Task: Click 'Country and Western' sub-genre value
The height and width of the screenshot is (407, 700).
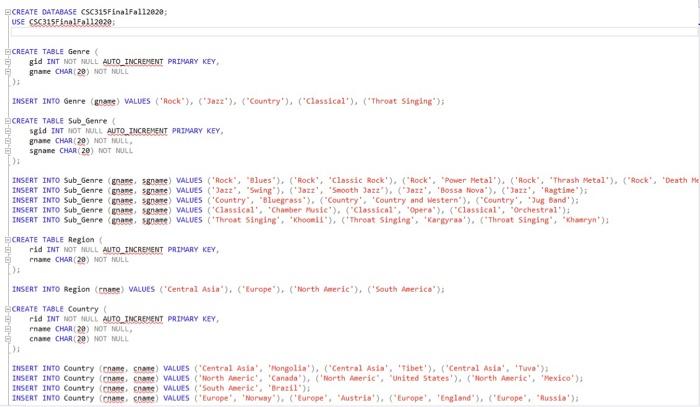Action: pos(417,200)
